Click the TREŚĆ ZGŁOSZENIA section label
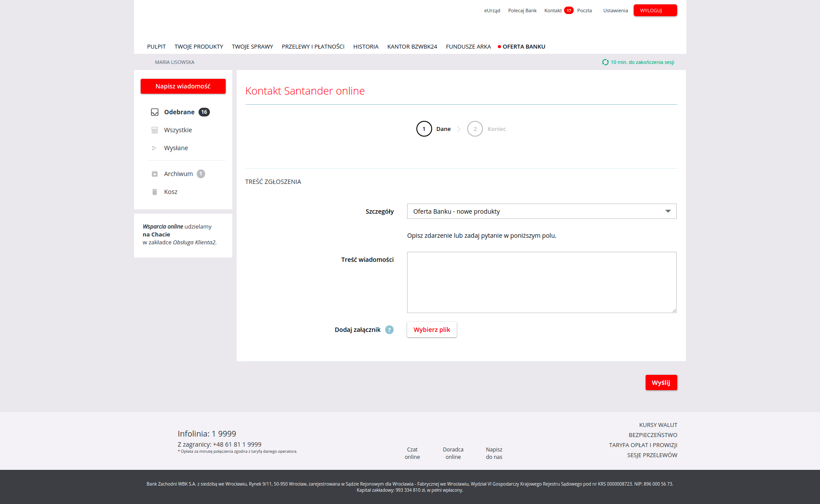This screenshot has height=504, width=820. pyautogui.click(x=273, y=182)
